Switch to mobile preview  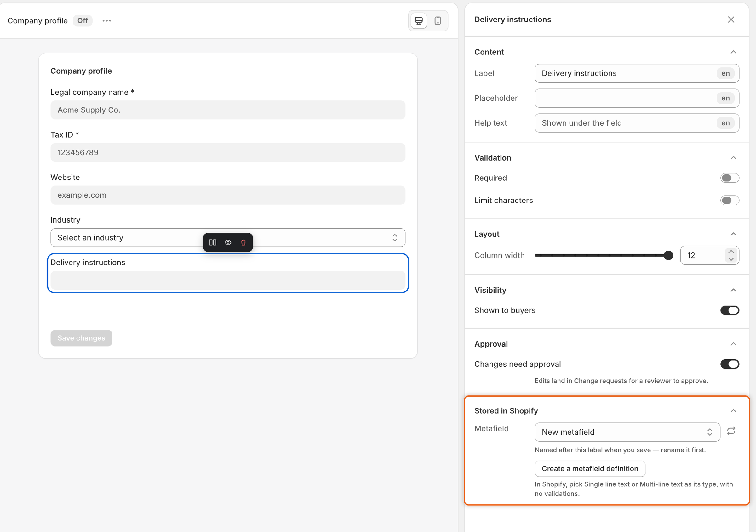tap(437, 21)
